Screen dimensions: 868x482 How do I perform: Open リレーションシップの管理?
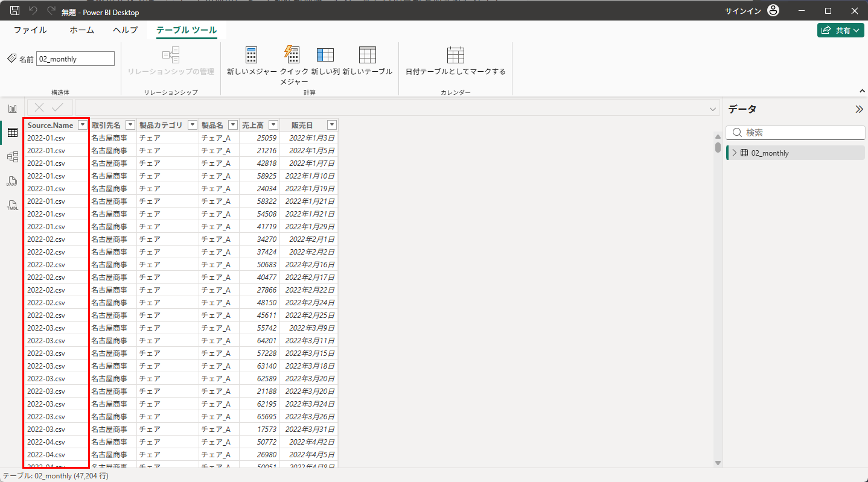(x=171, y=61)
